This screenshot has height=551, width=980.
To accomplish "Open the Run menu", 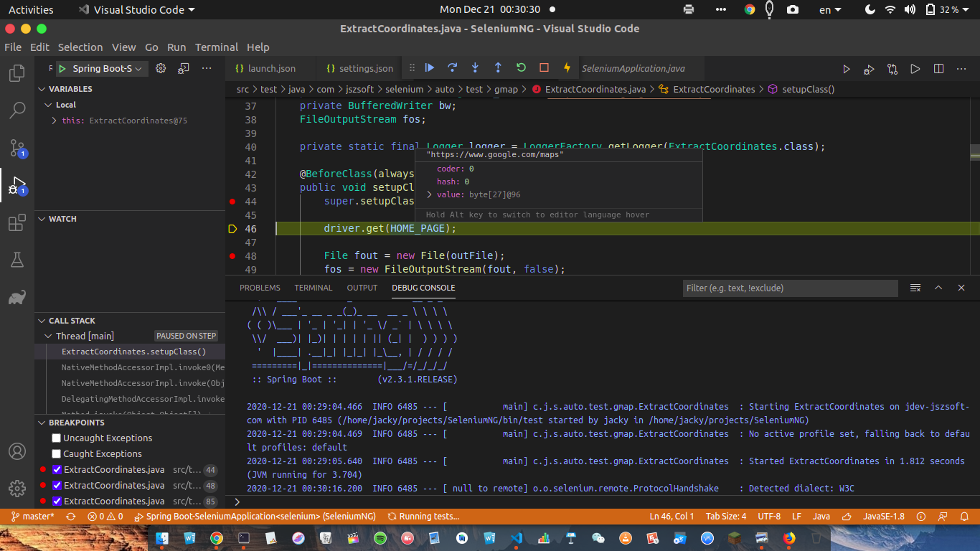I will [176, 47].
